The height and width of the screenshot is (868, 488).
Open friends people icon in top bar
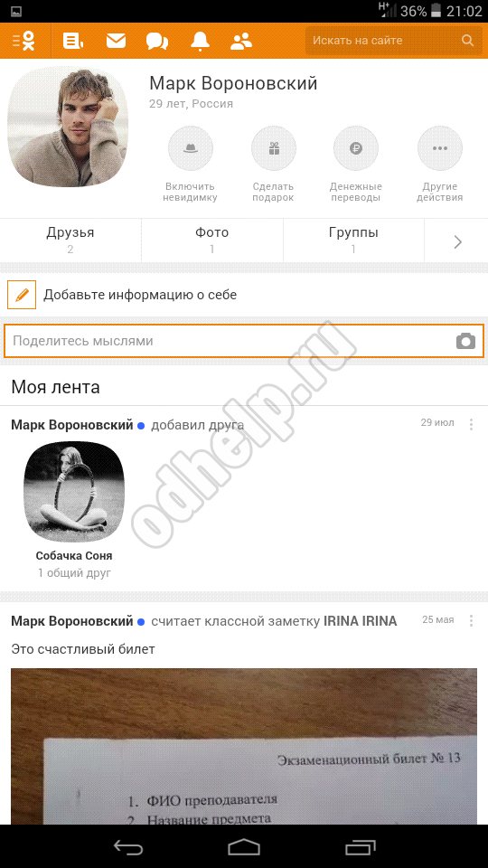click(x=241, y=41)
